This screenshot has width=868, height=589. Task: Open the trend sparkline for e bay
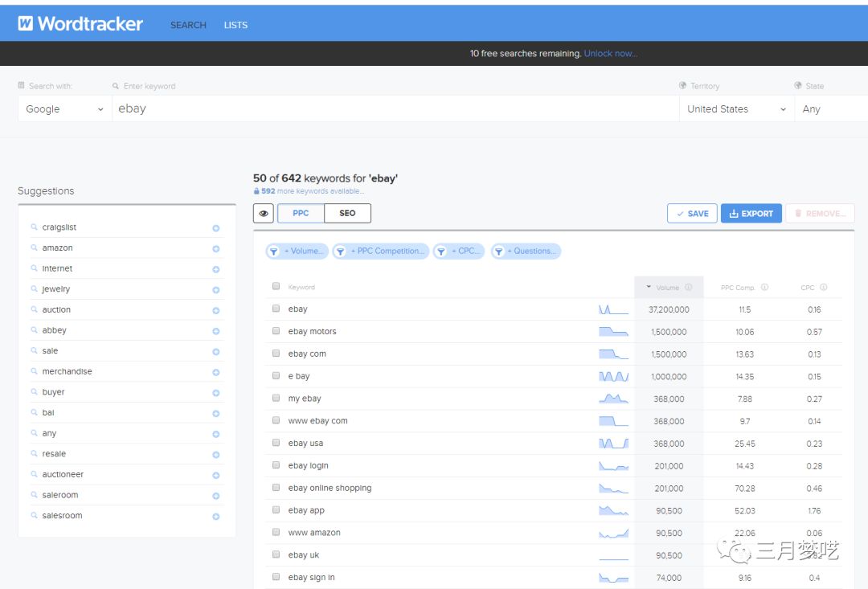tap(613, 376)
